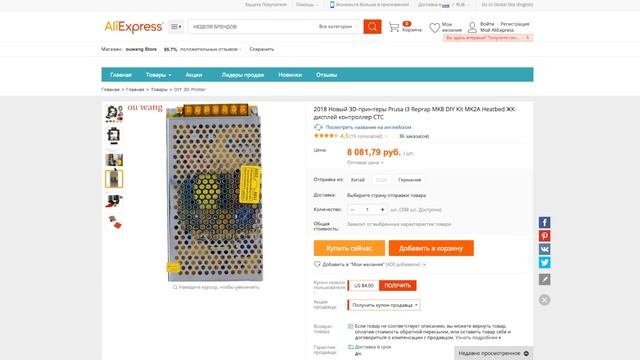Screen dimensions: 640x360
Task: Open the categories menu icon dropdown
Action: (x=176, y=27)
